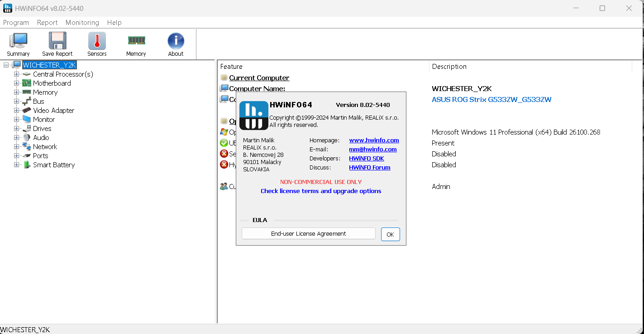Click the Computer Name row icon
The image size is (644, 334).
pyautogui.click(x=224, y=88)
